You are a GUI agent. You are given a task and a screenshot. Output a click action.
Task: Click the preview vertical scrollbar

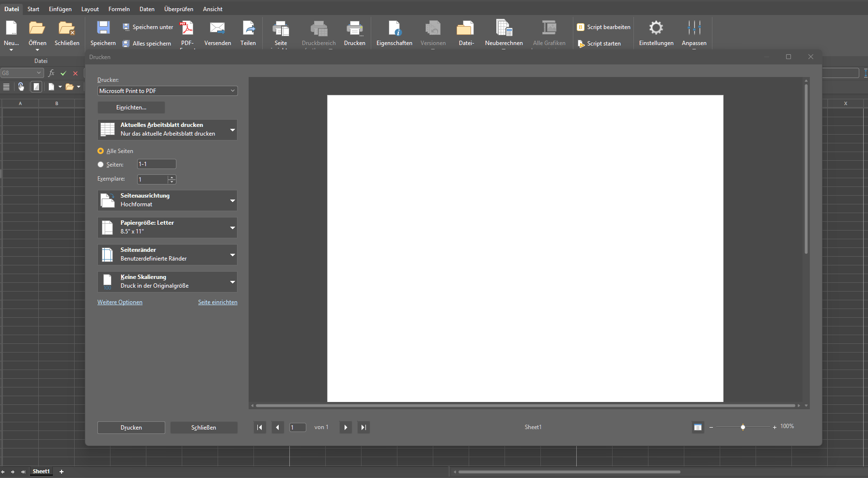click(806, 169)
